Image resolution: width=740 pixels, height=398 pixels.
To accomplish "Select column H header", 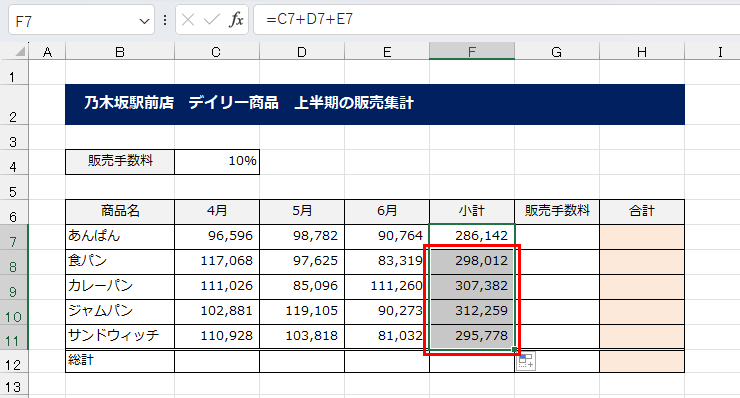I will click(642, 51).
